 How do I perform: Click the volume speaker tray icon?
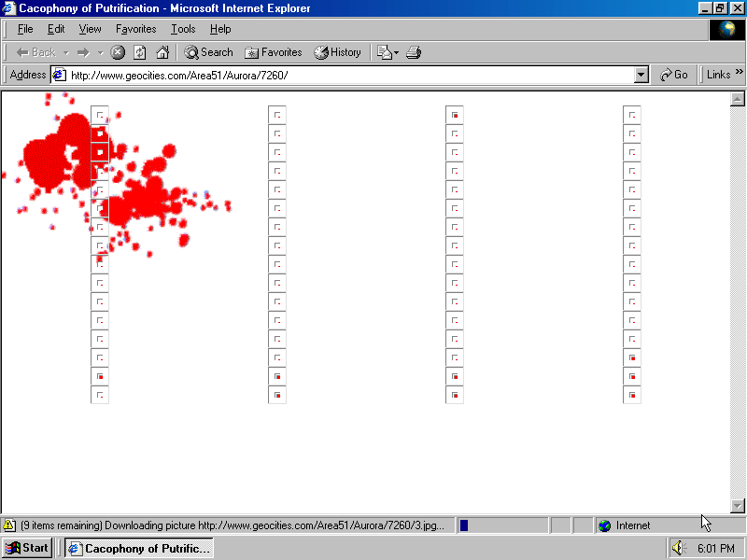tap(679, 548)
